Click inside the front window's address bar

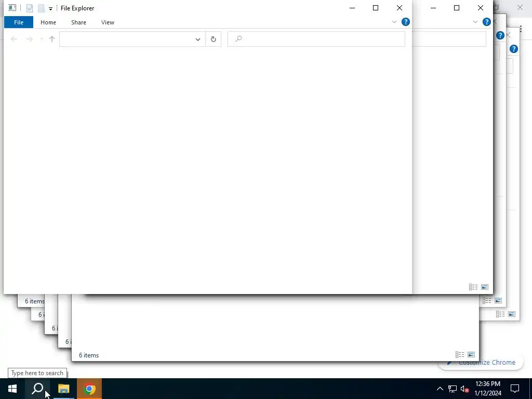tap(125, 39)
